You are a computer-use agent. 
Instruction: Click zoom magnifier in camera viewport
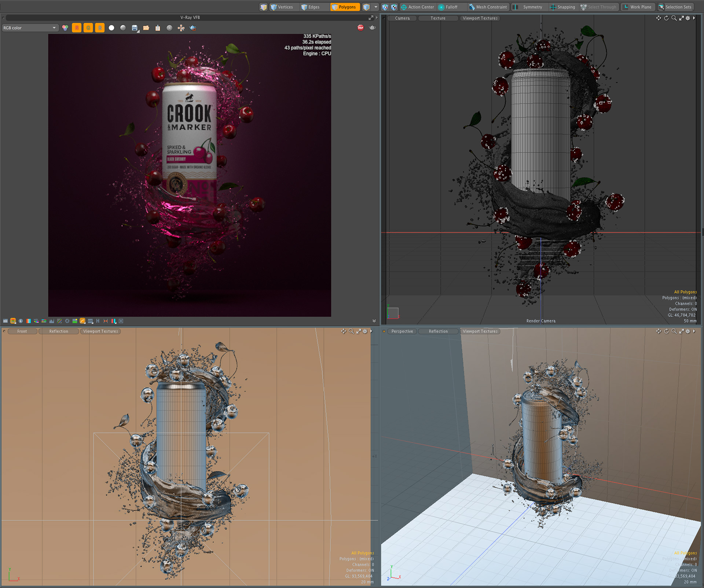(x=674, y=18)
